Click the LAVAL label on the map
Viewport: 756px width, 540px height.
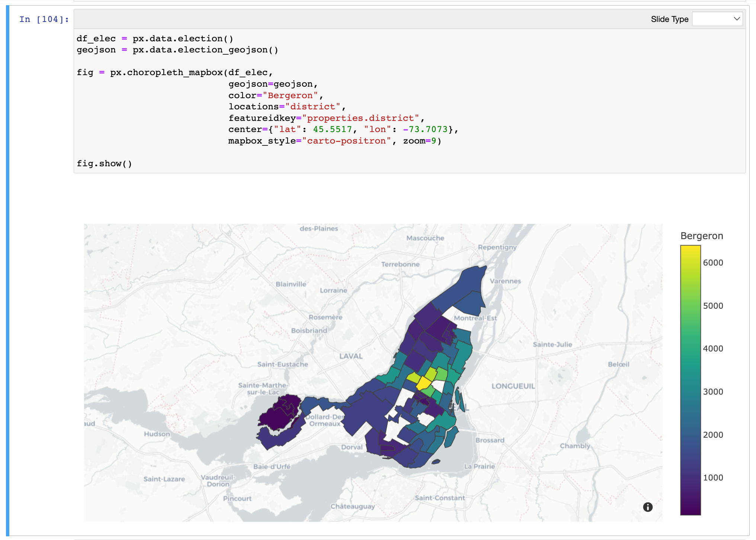tap(351, 356)
